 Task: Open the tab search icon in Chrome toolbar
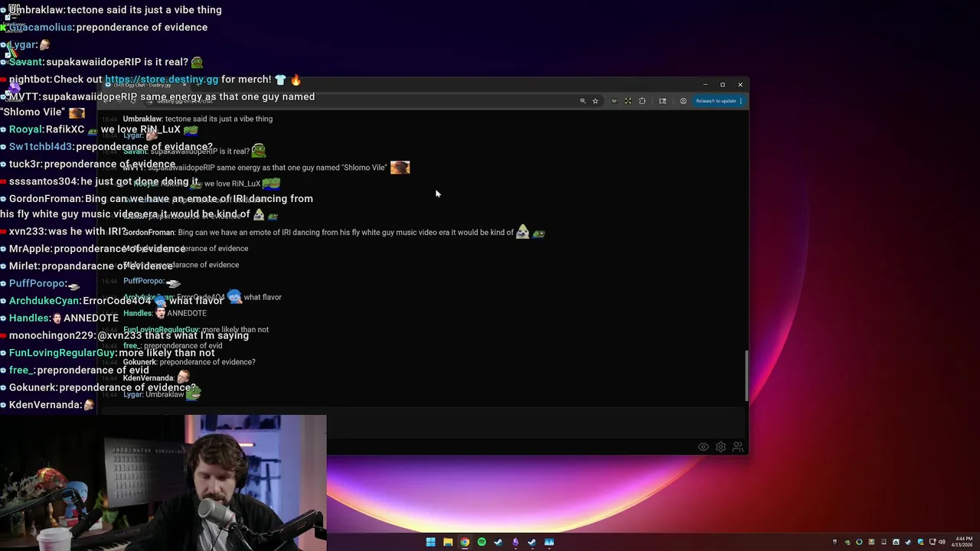tap(662, 101)
